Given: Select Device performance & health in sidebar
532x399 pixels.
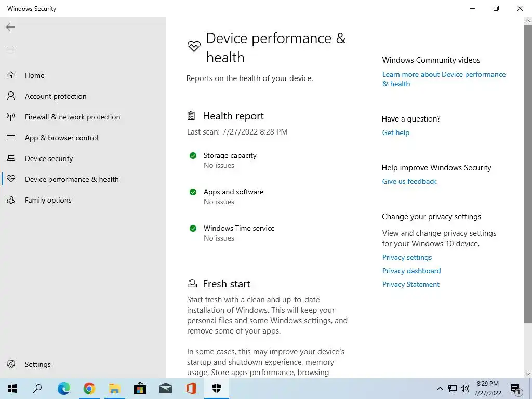Looking at the screenshot, I should click(72, 179).
